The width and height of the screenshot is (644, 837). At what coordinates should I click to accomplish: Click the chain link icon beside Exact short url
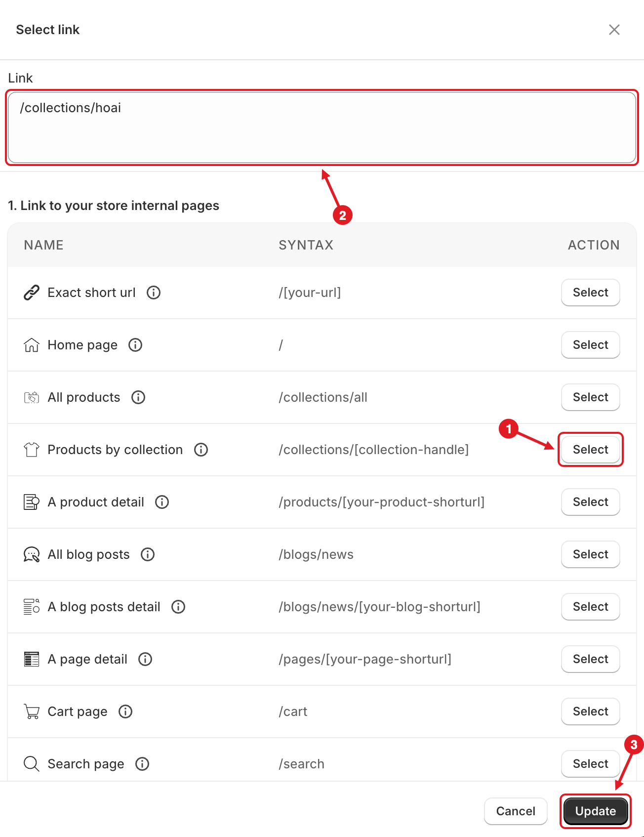(32, 293)
